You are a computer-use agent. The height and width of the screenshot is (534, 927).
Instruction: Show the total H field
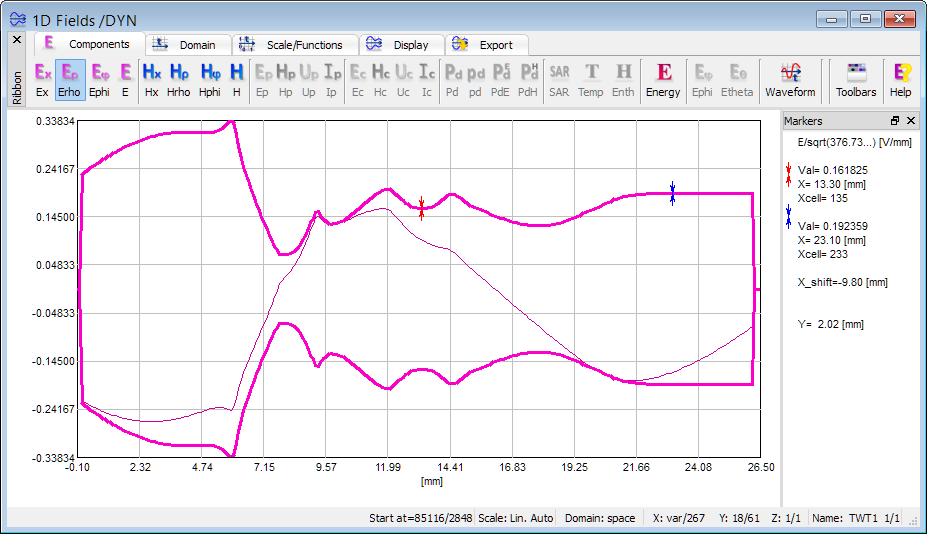tap(237, 80)
